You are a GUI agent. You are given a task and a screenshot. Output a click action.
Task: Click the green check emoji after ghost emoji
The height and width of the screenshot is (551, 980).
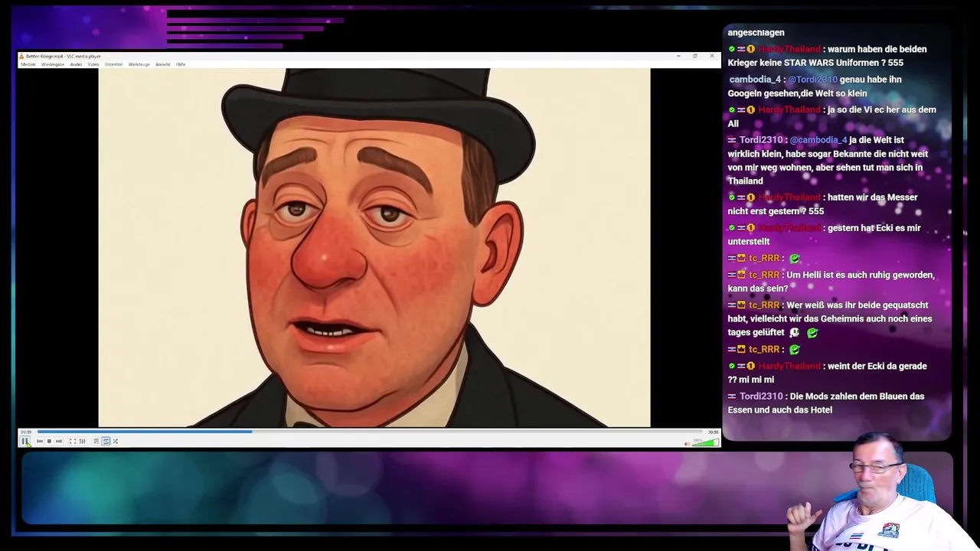point(812,333)
